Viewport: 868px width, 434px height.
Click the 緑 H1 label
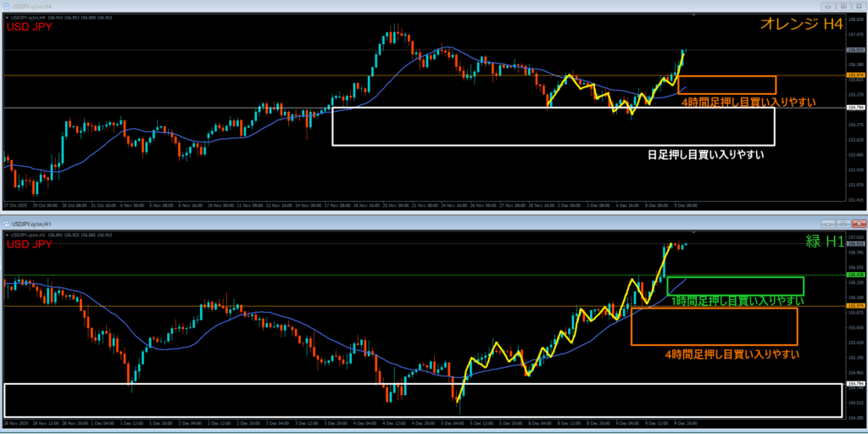(824, 242)
